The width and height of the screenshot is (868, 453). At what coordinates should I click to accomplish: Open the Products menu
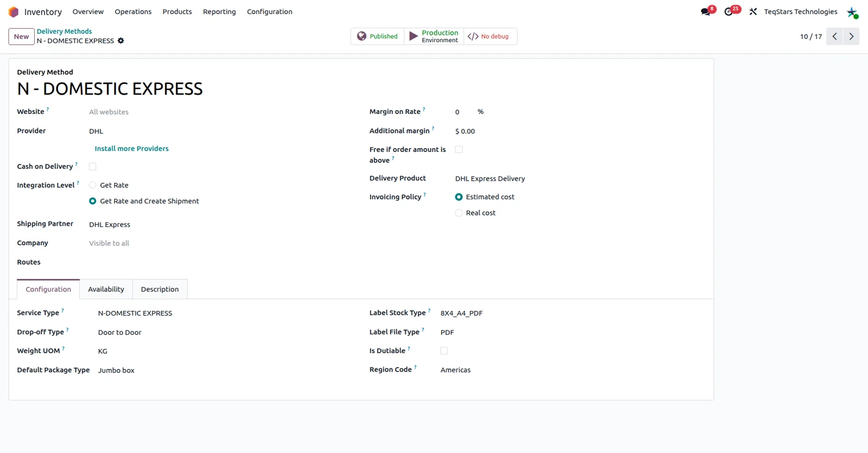pos(177,12)
